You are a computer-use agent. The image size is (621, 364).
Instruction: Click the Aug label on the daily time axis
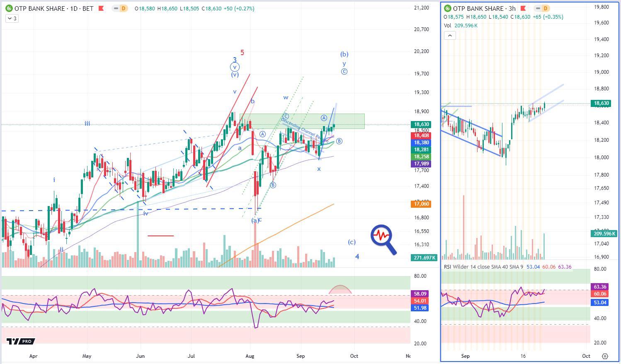(250, 356)
